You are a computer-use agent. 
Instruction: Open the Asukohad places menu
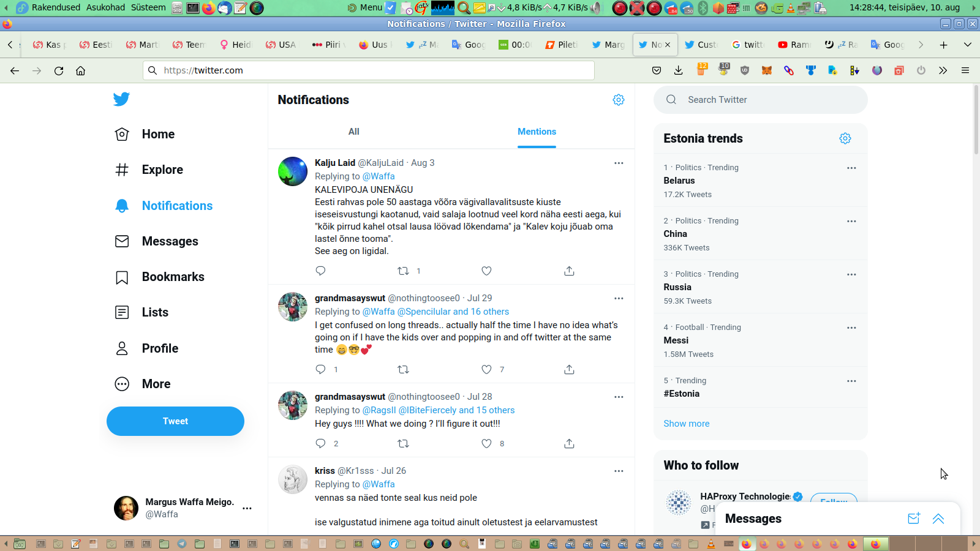(x=105, y=7)
